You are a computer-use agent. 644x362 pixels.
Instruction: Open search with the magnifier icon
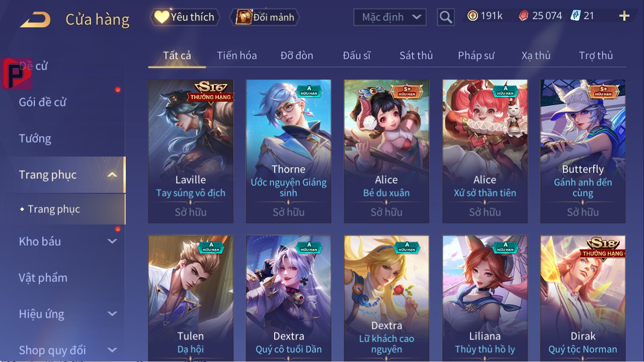pyautogui.click(x=446, y=17)
